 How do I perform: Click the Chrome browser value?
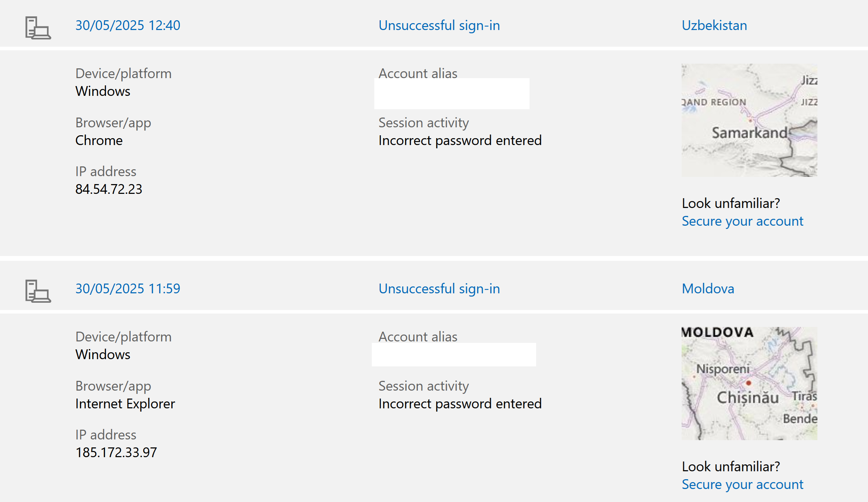pos(99,140)
